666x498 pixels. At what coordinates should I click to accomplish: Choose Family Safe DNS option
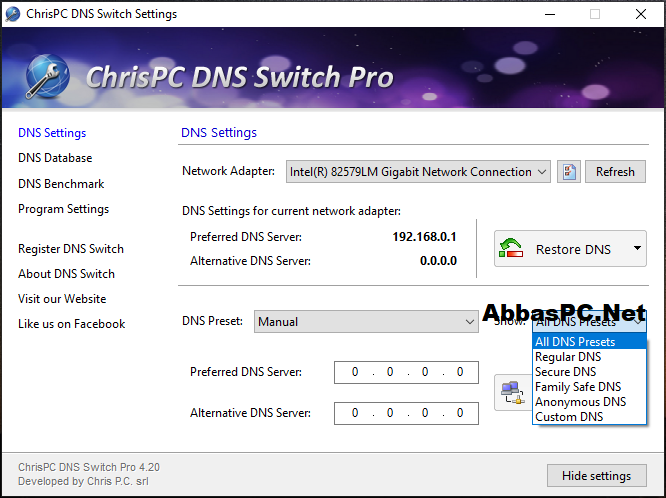[x=589, y=387]
